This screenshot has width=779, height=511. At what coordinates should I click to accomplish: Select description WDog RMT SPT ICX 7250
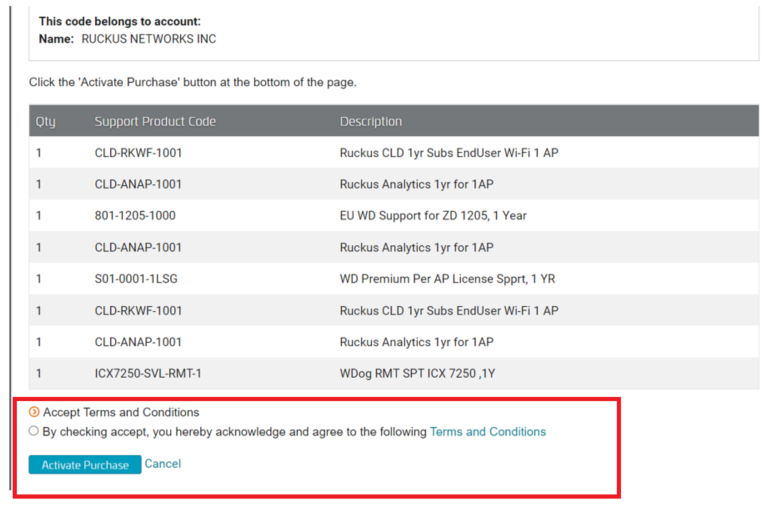pyautogui.click(x=417, y=373)
